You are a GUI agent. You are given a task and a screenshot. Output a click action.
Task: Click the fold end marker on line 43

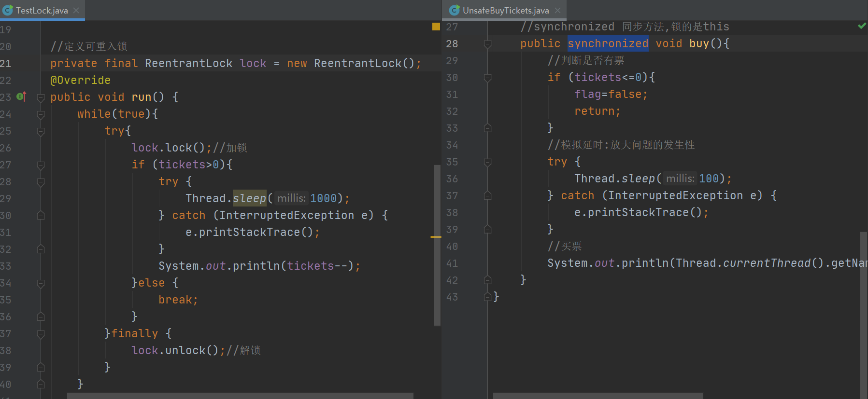click(x=488, y=297)
